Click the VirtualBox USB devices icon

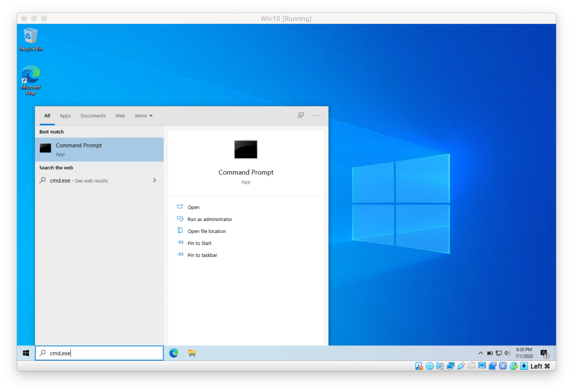[x=461, y=366]
